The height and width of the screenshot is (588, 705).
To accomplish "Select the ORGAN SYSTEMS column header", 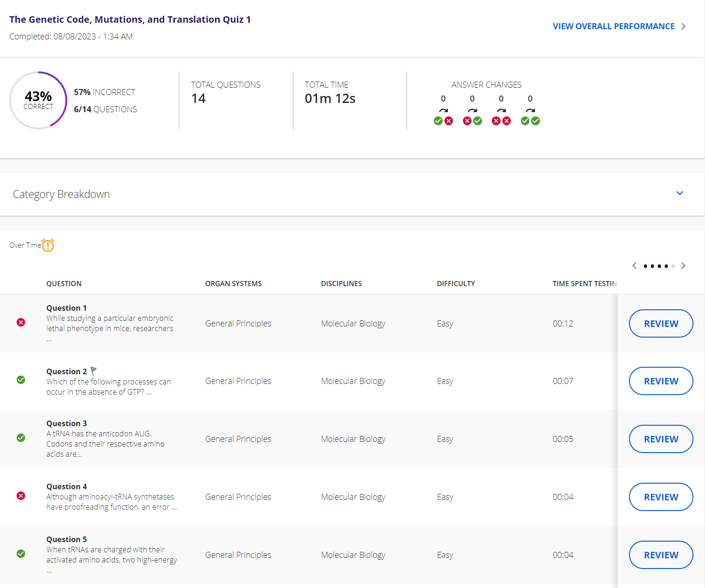I will pos(234,283).
